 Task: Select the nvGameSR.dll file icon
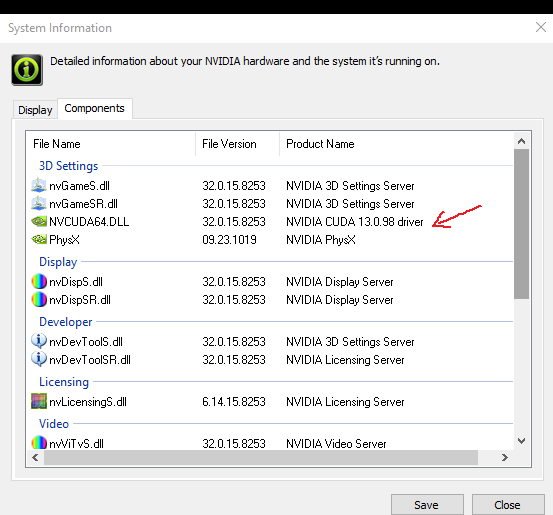click(x=39, y=204)
